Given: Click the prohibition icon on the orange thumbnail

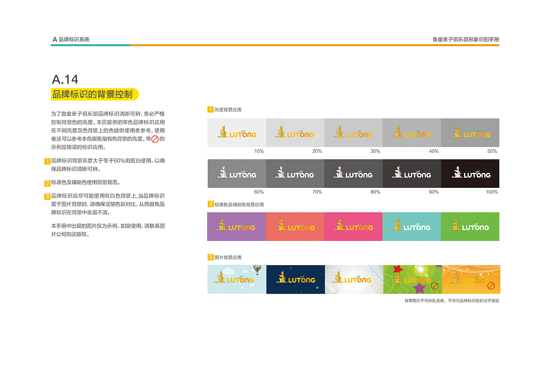Looking at the screenshot, I should tap(491, 286).
